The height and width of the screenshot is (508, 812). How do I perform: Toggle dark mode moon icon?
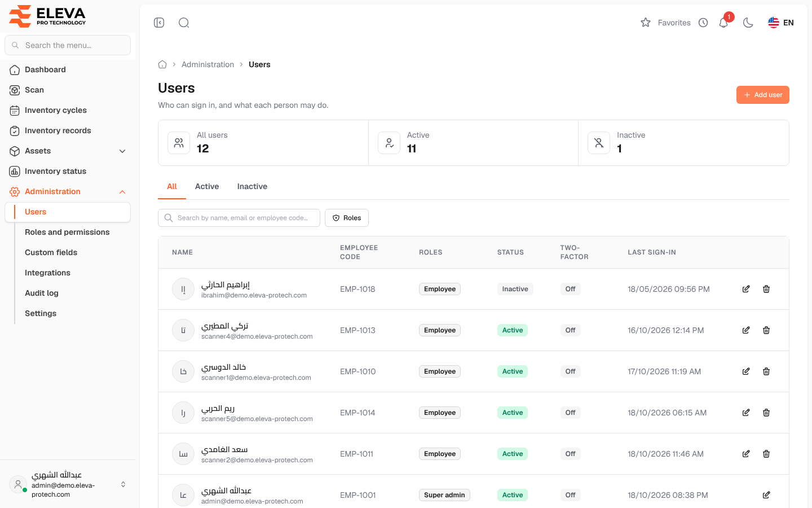pos(748,23)
